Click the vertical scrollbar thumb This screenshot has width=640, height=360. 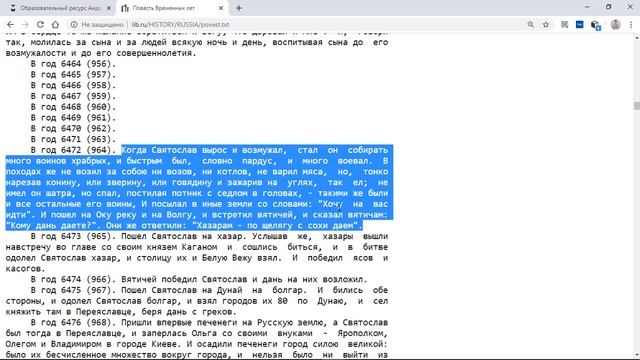tap(637, 106)
